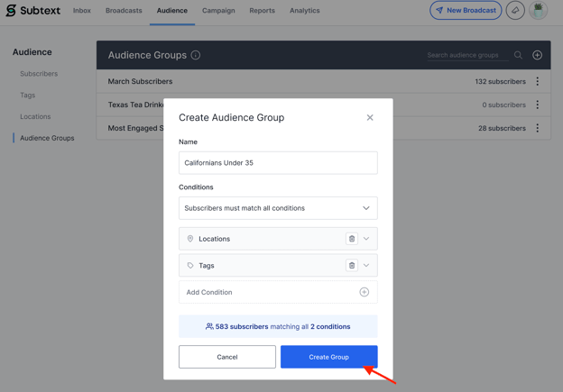563x392 pixels.
Task: Select Subscribers in the Audience sidebar
Action: click(39, 74)
